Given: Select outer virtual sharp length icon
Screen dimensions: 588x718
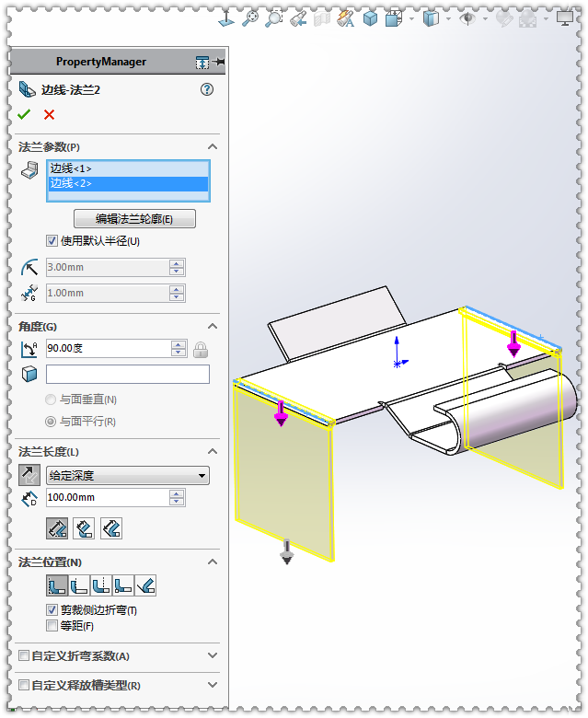Looking at the screenshot, I should pos(57,528).
